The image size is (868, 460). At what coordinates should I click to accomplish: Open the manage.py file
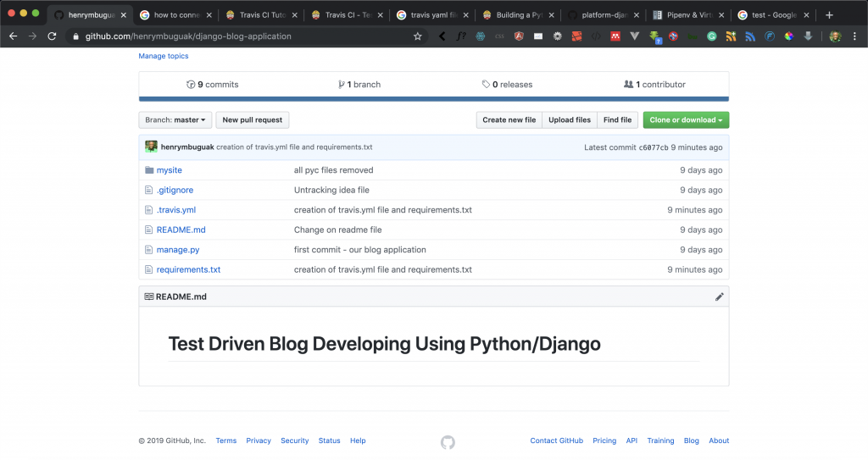[x=178, y=250]
